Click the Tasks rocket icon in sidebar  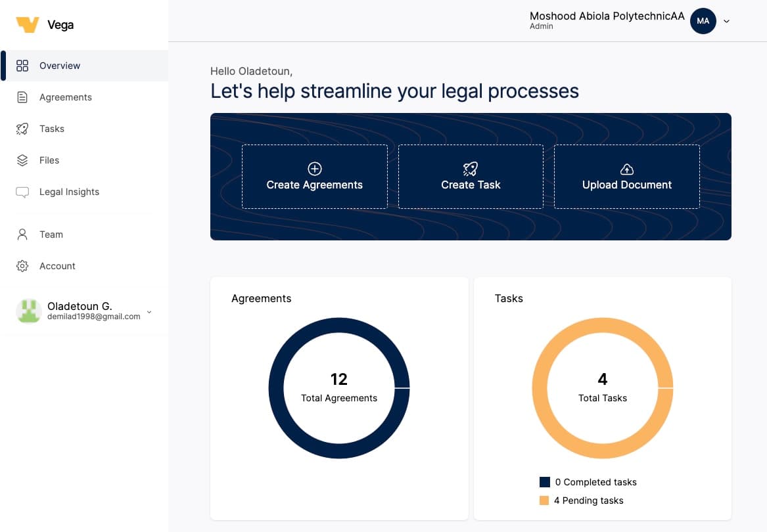[x=22, y=129]
